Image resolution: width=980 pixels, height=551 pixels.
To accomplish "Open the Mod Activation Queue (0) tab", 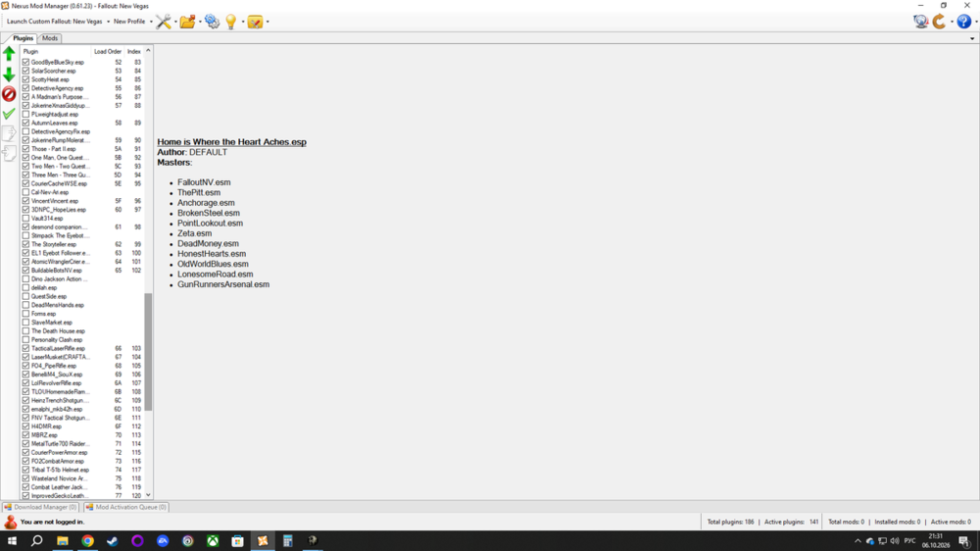I will click(126, 507).
